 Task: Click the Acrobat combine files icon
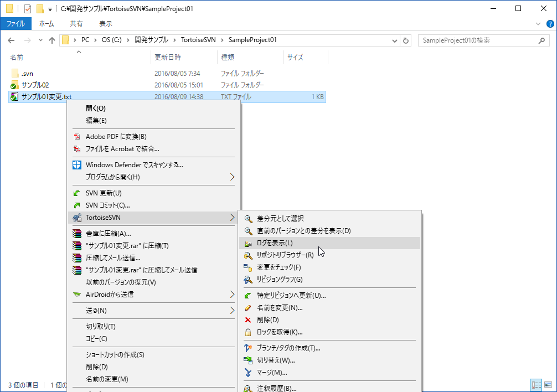point(77,149)
